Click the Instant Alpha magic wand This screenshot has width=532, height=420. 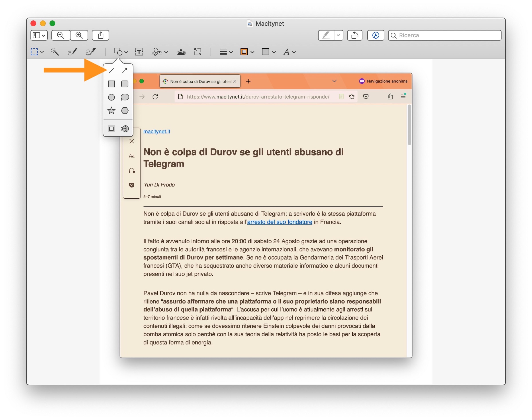pyautogui.click(x=55, y=52)
